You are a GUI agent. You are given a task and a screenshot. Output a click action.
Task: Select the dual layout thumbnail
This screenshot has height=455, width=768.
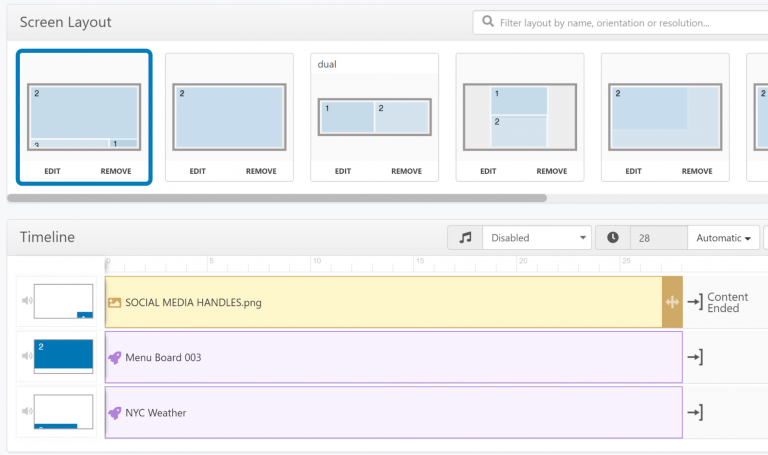point(375,117)
